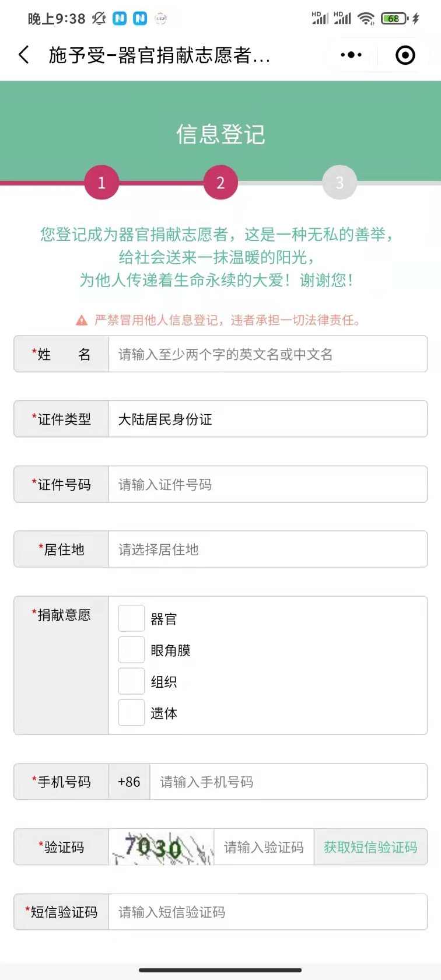Refresh the captcha image 7030
The image size is (441, 980).
pyautogui.click(x=162, y=847)
